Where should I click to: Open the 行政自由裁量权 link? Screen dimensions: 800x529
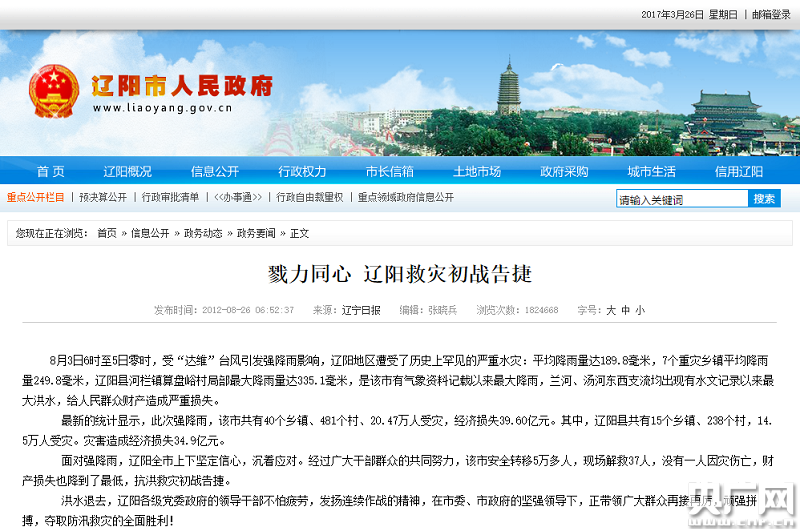pyautogui.click(x=310, y=198)
